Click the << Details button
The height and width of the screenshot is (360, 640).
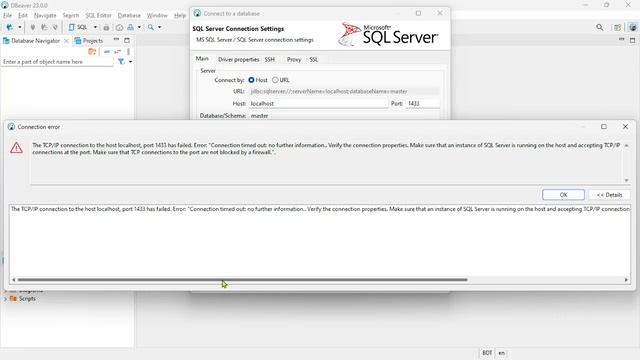(x=609, y=195)
